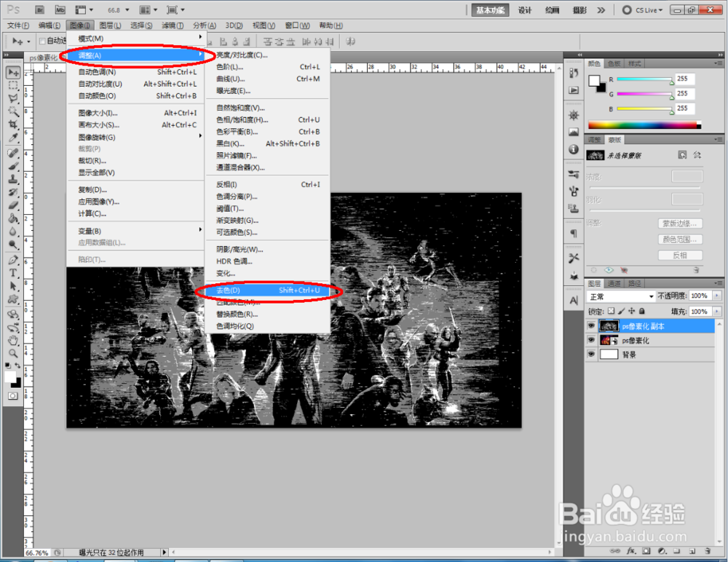Hide the 背景 layer
728x562 pixels.
(x=591, y=354)
